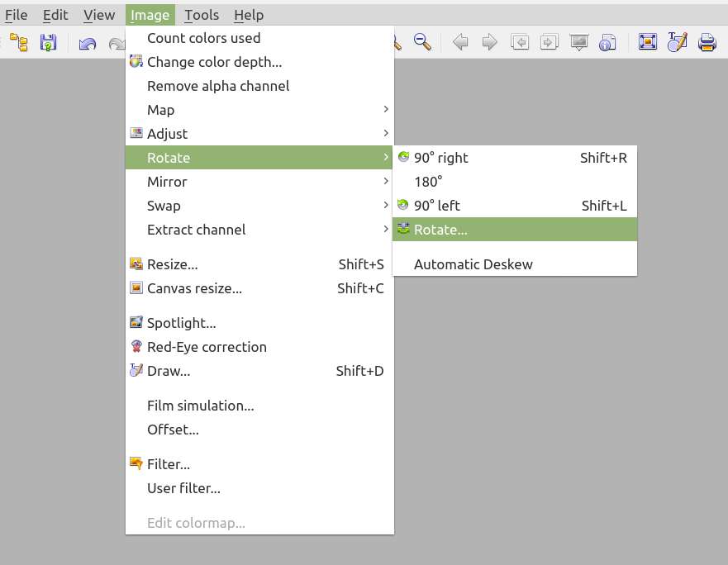
Task: Select Count colors used
Action: pyautogui.click(x=259, y=38)
